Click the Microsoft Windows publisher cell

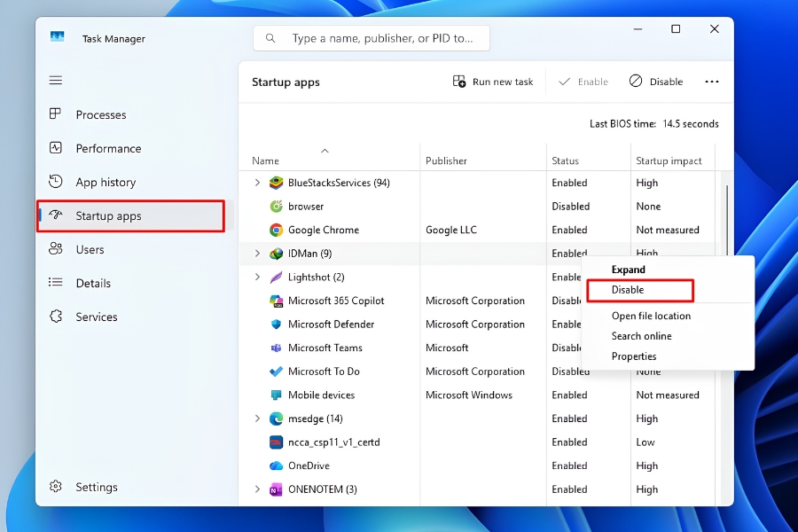pyautogui.click(x=469, y=395)
